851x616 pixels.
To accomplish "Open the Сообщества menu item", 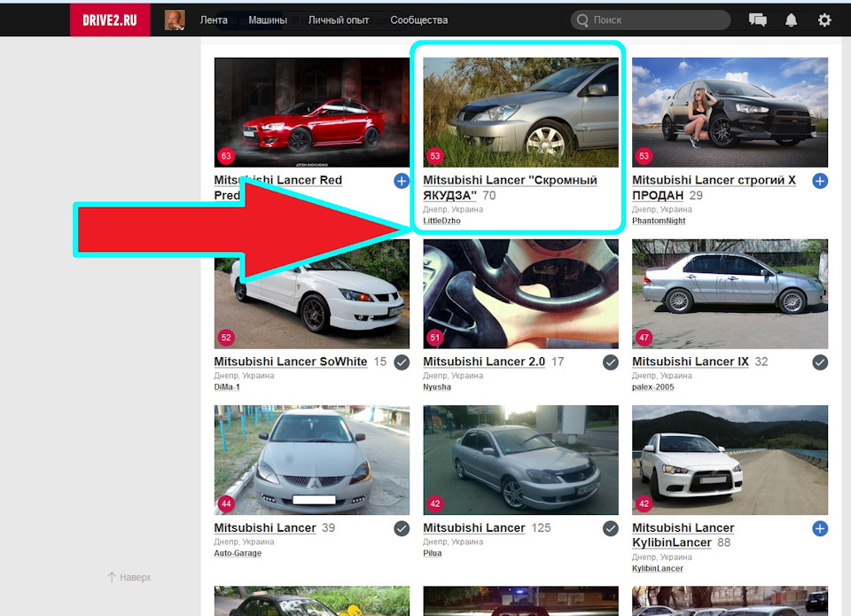I will tap(419, 20).
